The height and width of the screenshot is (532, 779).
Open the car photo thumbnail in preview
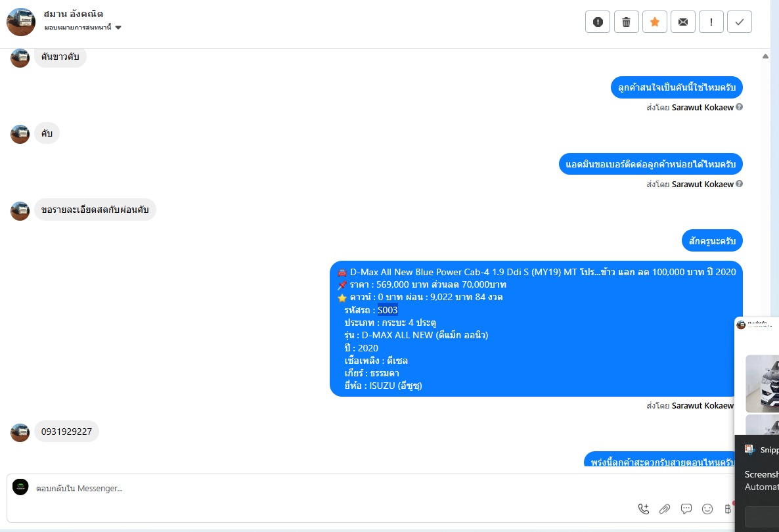point(762,384)
